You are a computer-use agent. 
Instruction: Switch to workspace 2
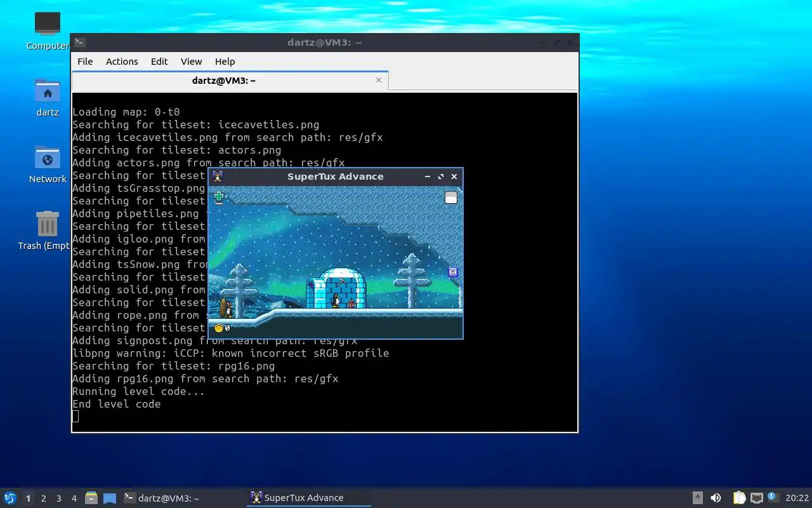[43, 498]
